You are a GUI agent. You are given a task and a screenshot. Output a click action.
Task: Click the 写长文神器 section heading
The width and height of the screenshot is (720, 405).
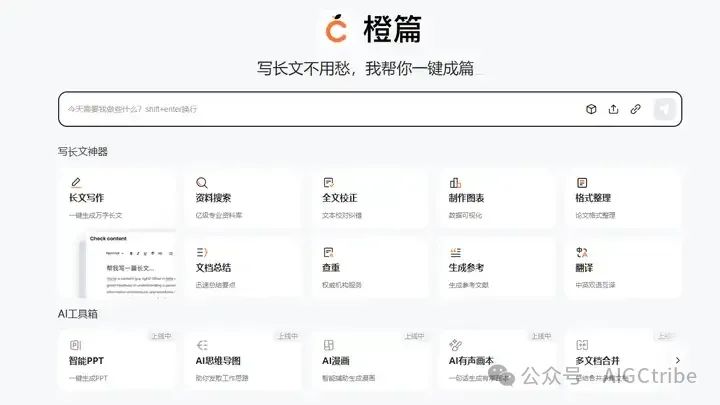[83, 152]
